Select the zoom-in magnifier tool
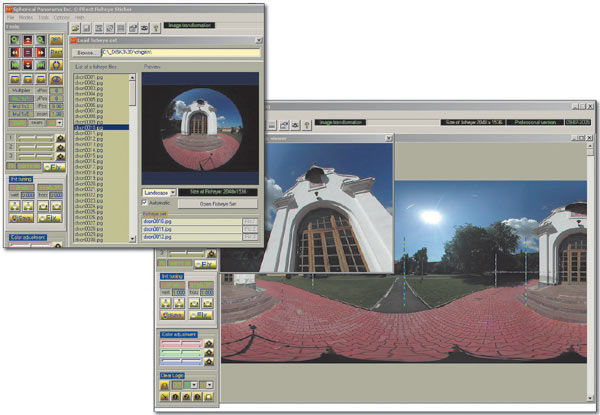Viewport: 600px width, 415px height. pos(15,40)
